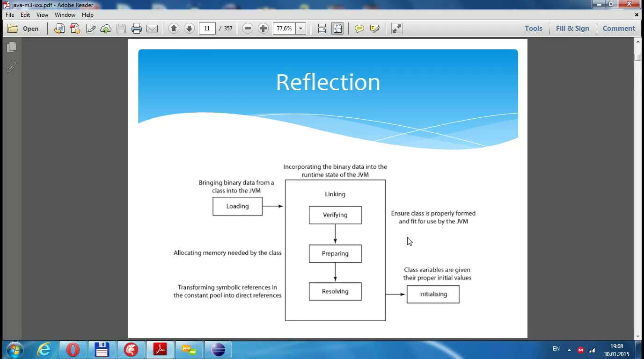
Task: Open Page Thumbnails panel in sidebar
Action: 12,47
